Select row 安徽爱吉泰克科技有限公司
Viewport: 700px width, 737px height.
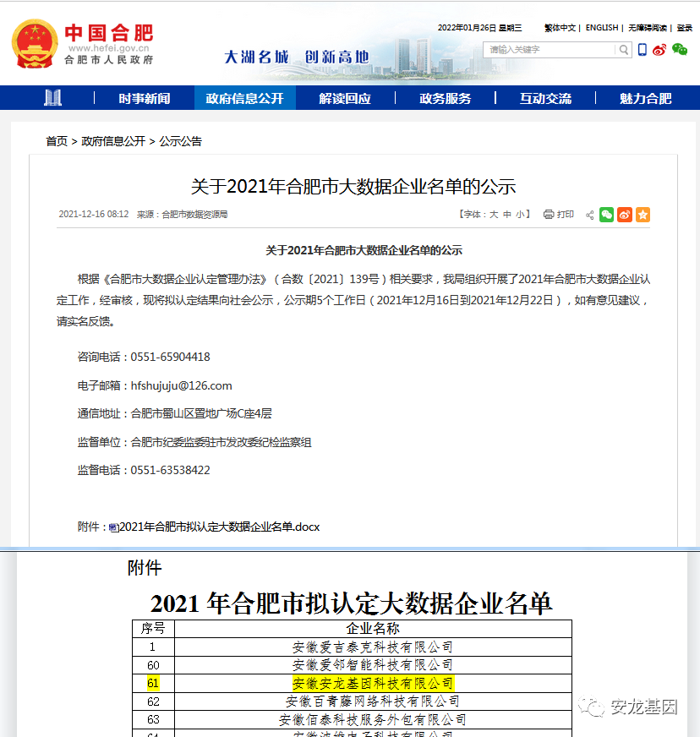point(373,647)
